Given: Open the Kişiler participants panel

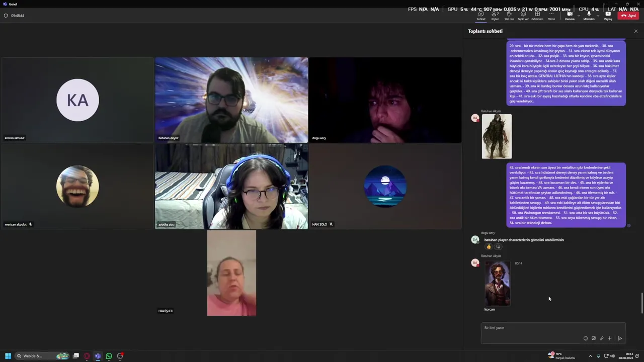Looking at the screenshot, I should click(x=495, y=16).
